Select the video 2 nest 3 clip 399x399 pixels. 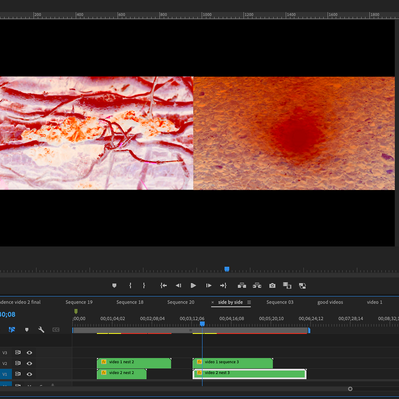click(x=249, y=374)
